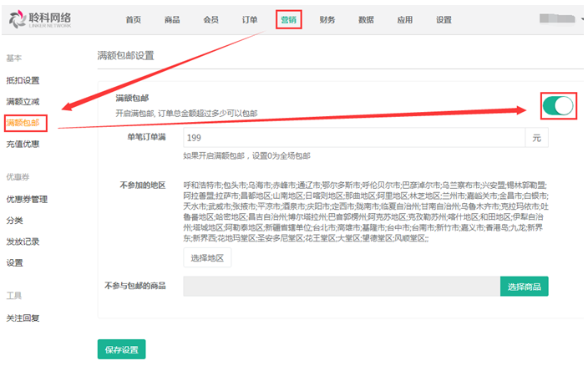Open the 应用 menu item
Image resolution: width=588 pixels, height=376 pixels.
pyautogui.click(x=405, y=19)
